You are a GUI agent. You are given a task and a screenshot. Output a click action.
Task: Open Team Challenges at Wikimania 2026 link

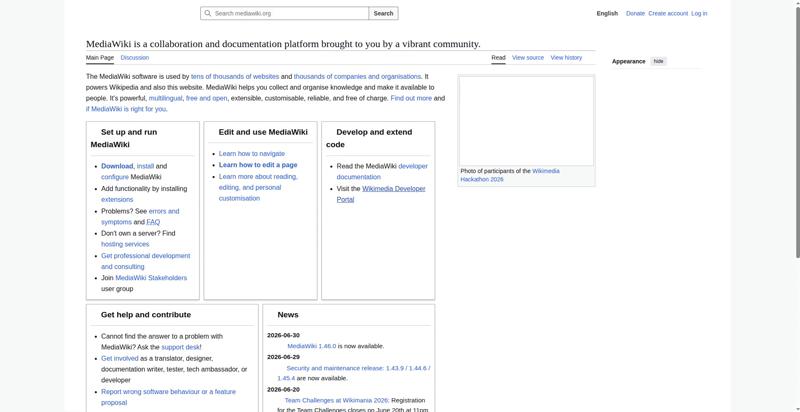337,400
